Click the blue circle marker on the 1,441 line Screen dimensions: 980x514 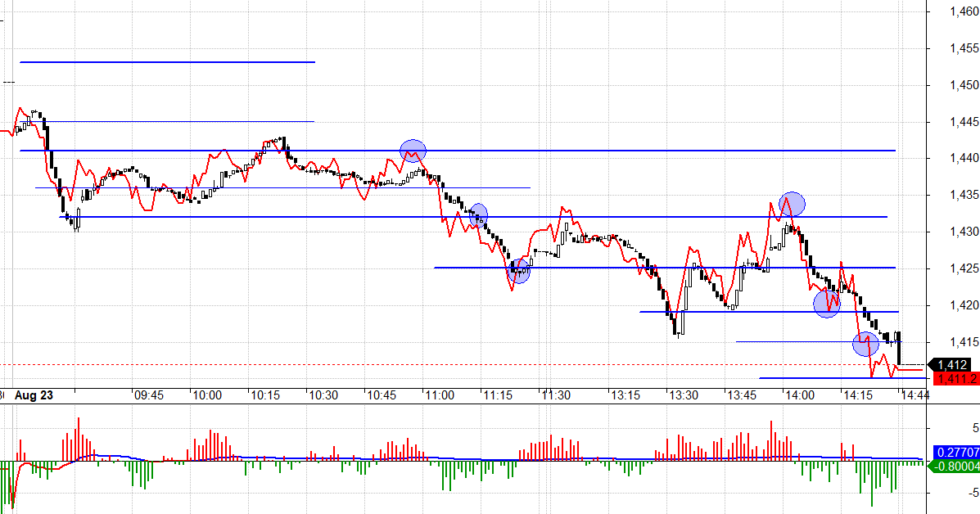tap(413, 151)
